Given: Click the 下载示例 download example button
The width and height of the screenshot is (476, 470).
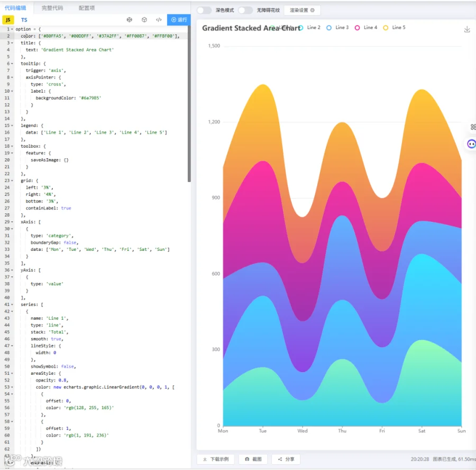Looking at the screenshot, I should point(216,459).
